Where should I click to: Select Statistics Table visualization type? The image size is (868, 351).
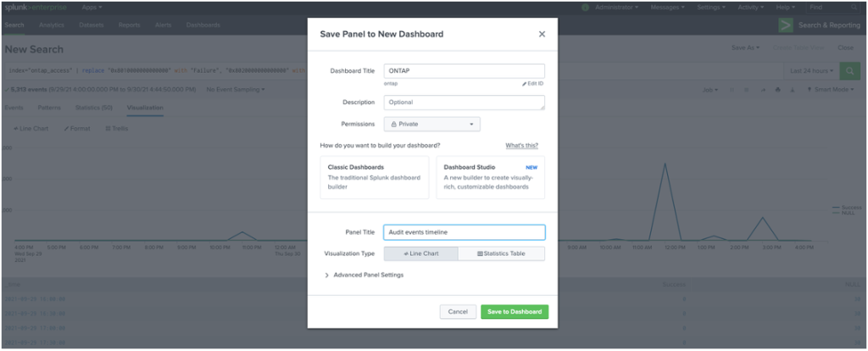(502, 253)
